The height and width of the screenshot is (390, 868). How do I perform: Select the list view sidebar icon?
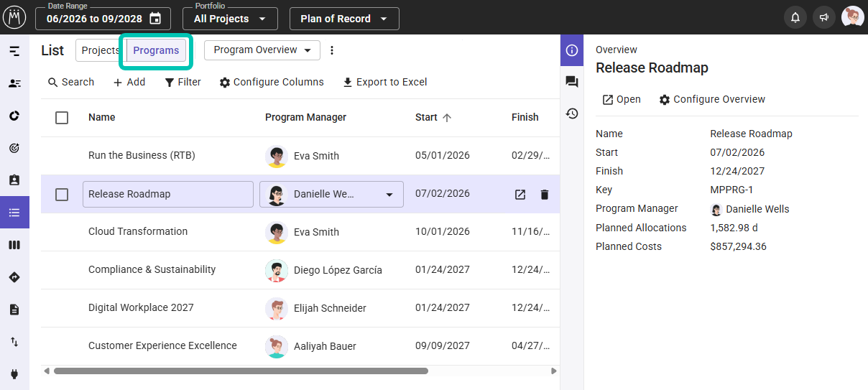tap(14, 213)
